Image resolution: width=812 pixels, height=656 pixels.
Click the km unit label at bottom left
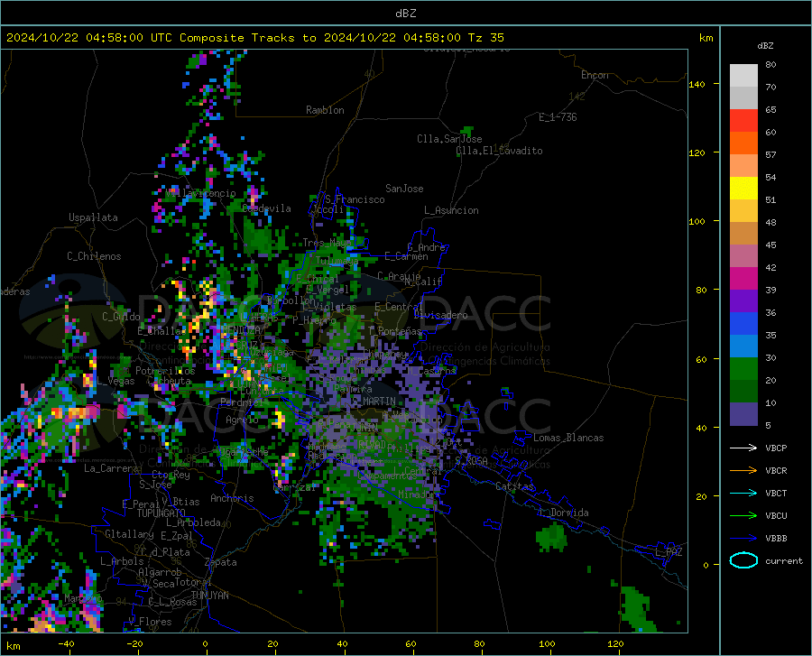(x=13, y=646)
